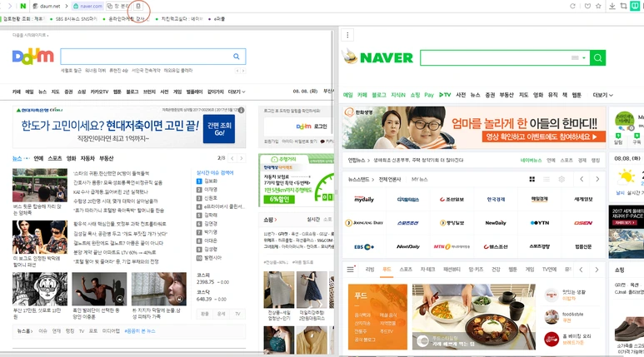The width and height of the screenshot is (644, 357).
Task: Open MY뉴스 in newsstand header
Action: (419, 179)
